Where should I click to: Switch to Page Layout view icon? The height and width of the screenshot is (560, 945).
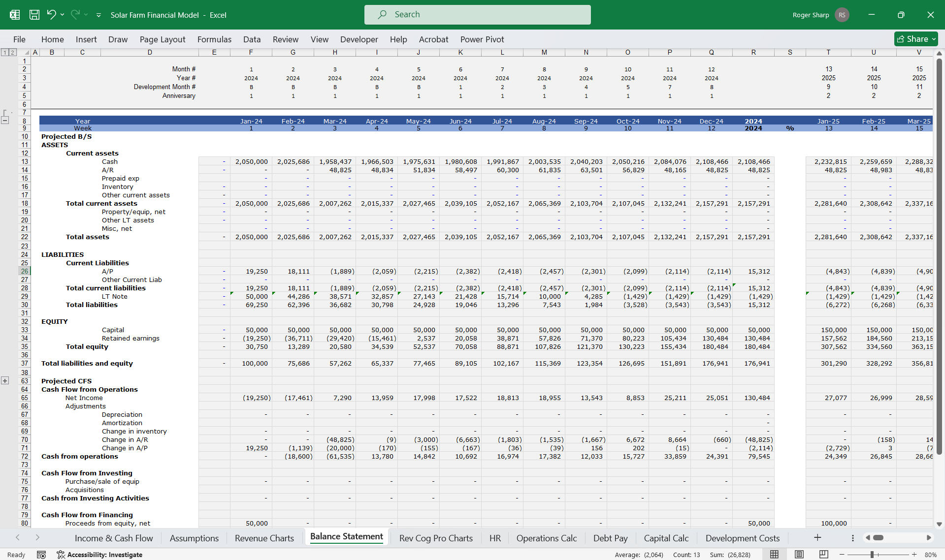(799, 555)
